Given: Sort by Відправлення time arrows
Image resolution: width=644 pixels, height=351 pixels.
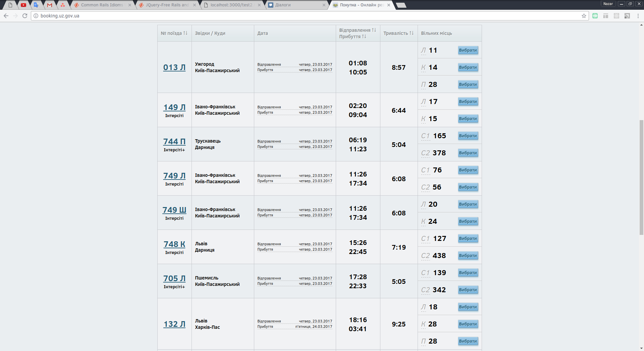Looking at the screenshot, I should pos(374,30).
